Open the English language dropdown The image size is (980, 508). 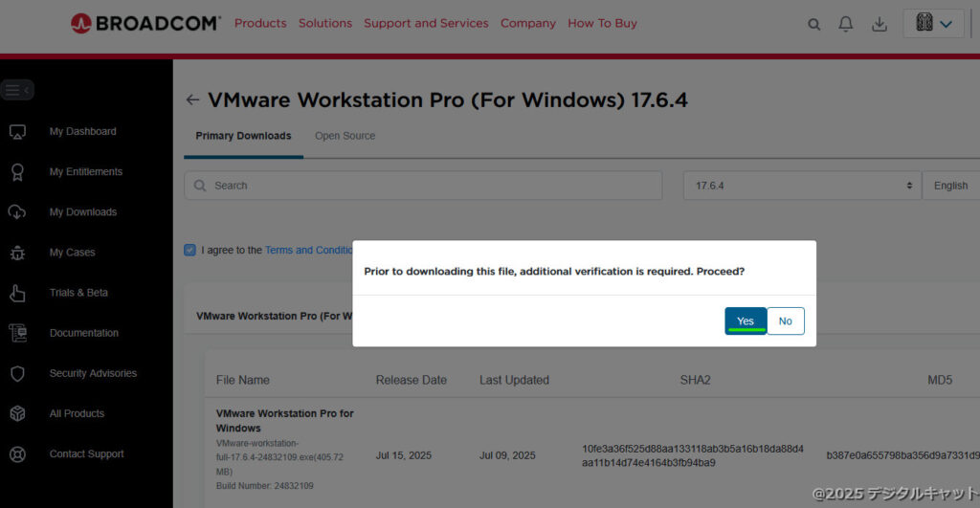[950, 186]
